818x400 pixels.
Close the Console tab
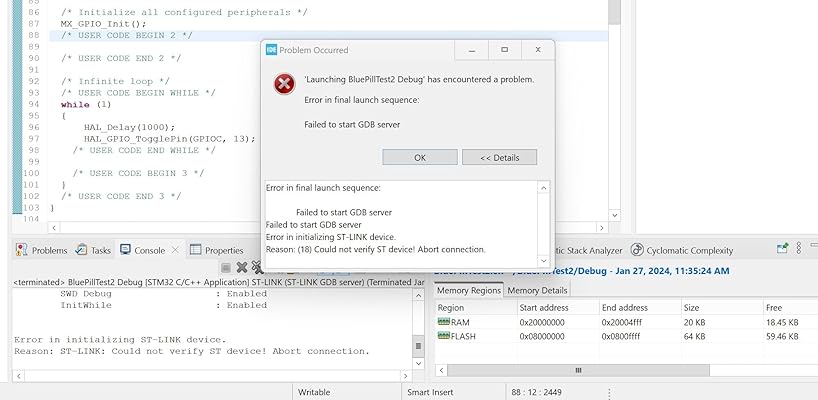pyautogui.click(x=175, y=250)
